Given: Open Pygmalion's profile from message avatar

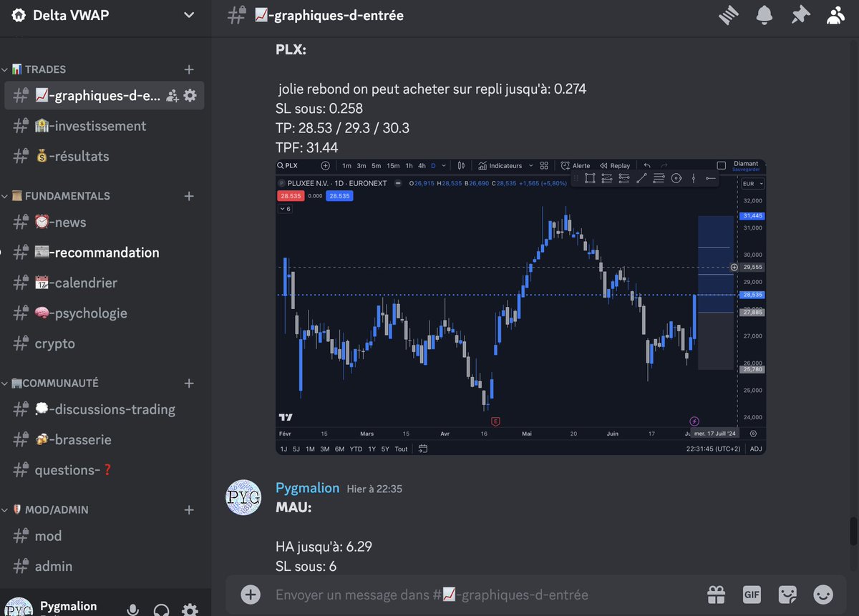Looking at the screenshot, I should pos(243,497).
